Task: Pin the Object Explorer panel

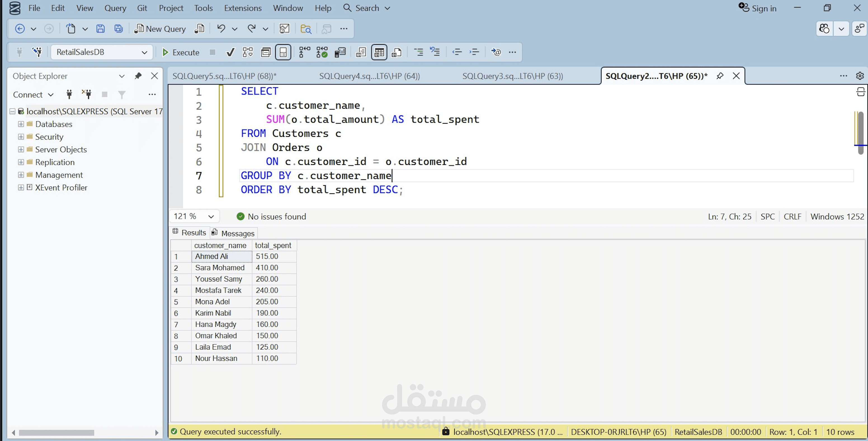Action: (138, 76)
